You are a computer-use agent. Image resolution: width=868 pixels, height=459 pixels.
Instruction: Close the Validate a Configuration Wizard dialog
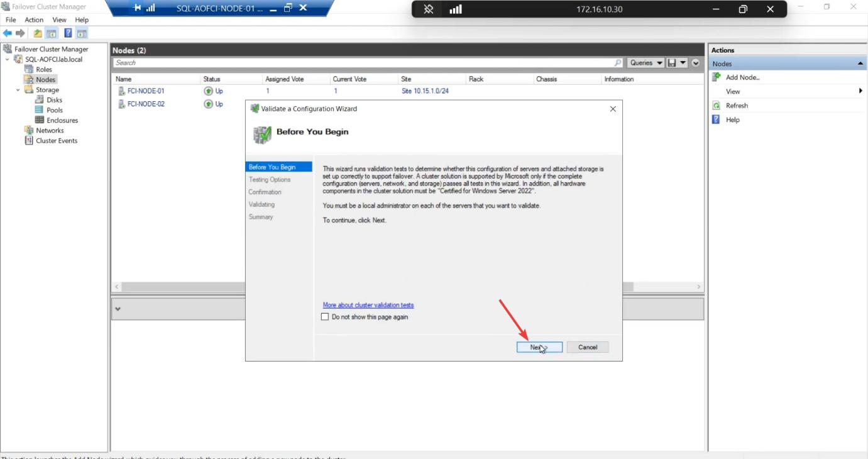[613, 109]
